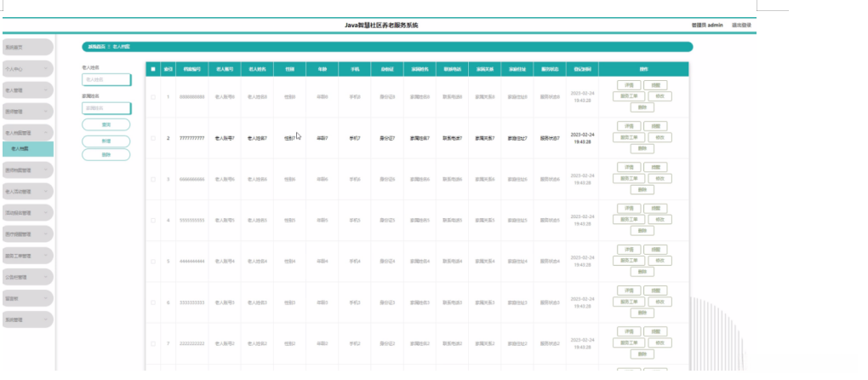Expand 老人管理 sidebar menu
Viewport: 868px width, 380px height.
point(28,89)
